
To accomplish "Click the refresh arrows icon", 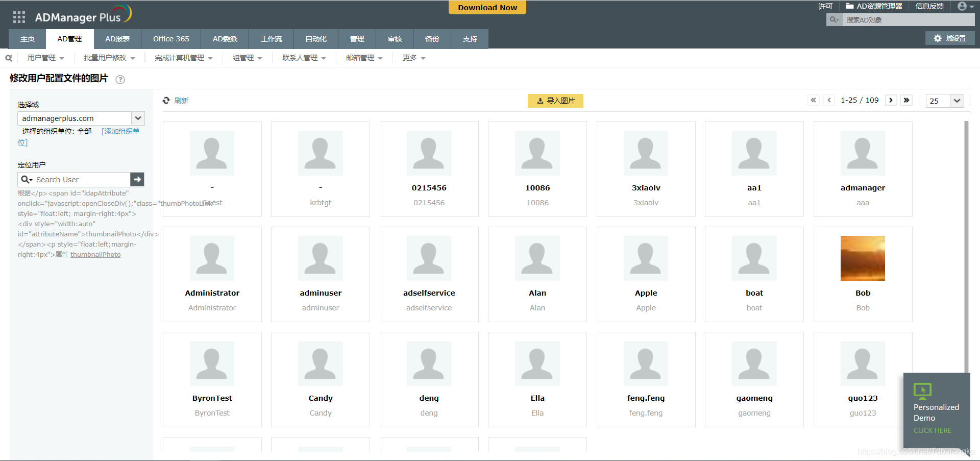I will 166,101.
